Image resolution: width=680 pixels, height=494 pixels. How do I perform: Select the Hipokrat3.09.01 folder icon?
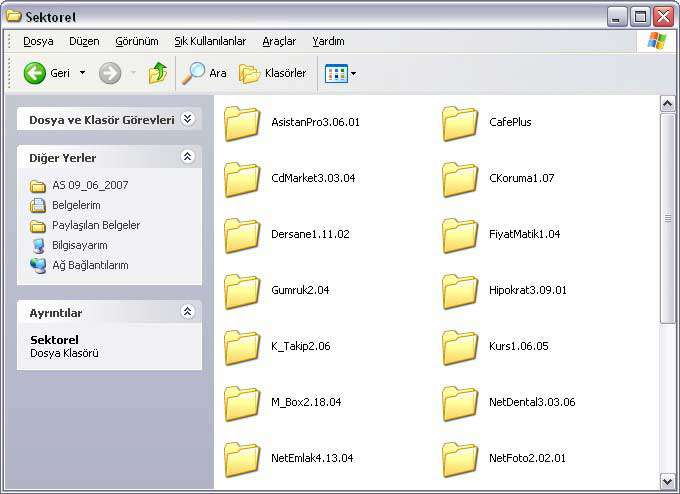click(x=460, y=291)
